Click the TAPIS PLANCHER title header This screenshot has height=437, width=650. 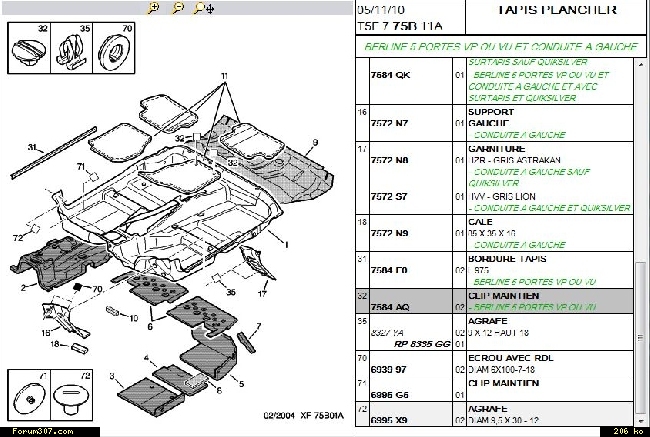pyautogui.click(x=557, y=10)
